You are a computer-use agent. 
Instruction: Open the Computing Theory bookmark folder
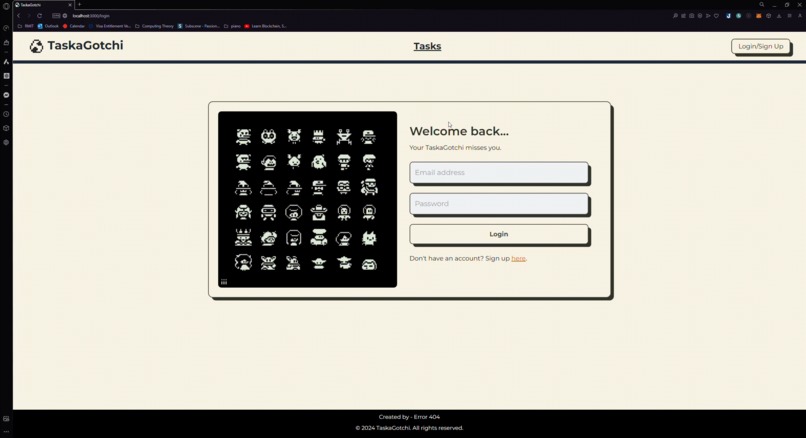[154, 26]
